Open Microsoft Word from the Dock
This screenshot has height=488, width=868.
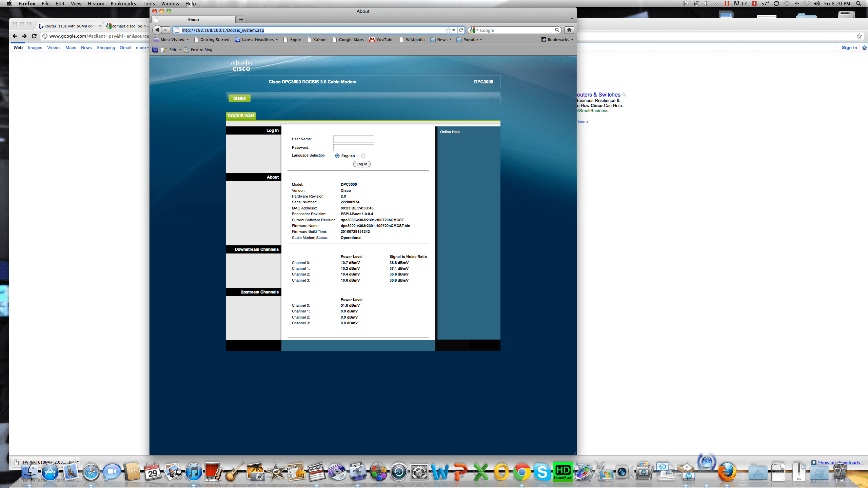(440, 472)
